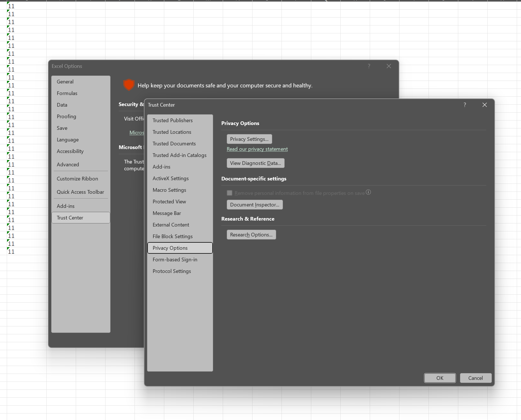Cancel the Trust Center dialog
The height and width of the screenshot is (420, 521).
[476, 378]
